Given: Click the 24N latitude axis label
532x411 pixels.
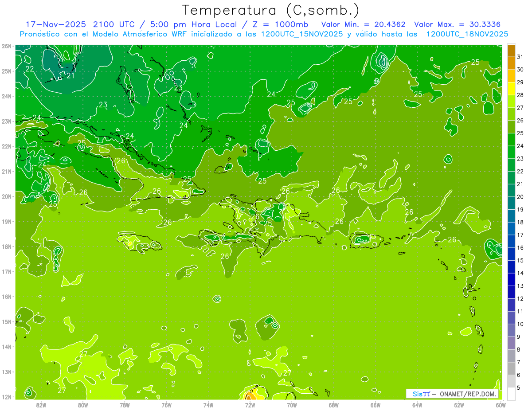Looking at the screenshot, I should [6, 96].
